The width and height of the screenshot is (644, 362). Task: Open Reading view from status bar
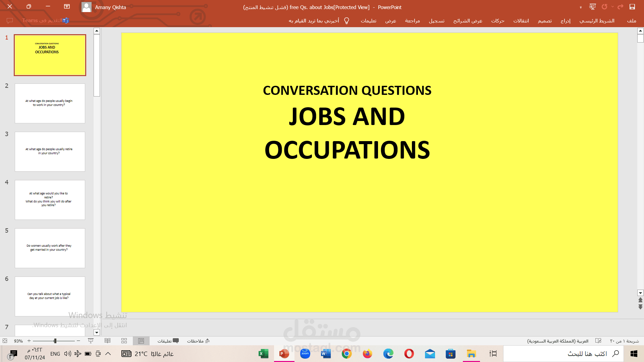(x=107, y=341)
